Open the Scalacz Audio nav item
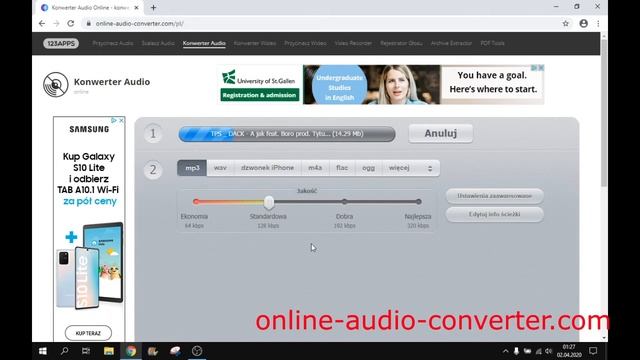640x360 pixels. [x=158, y=43]
